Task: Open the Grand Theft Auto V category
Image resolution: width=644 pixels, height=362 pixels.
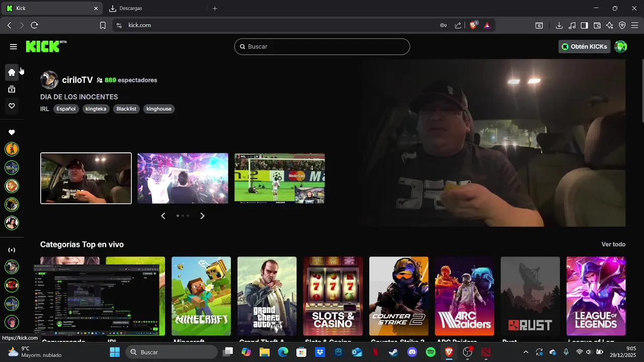Action: (x=267, y=296)
